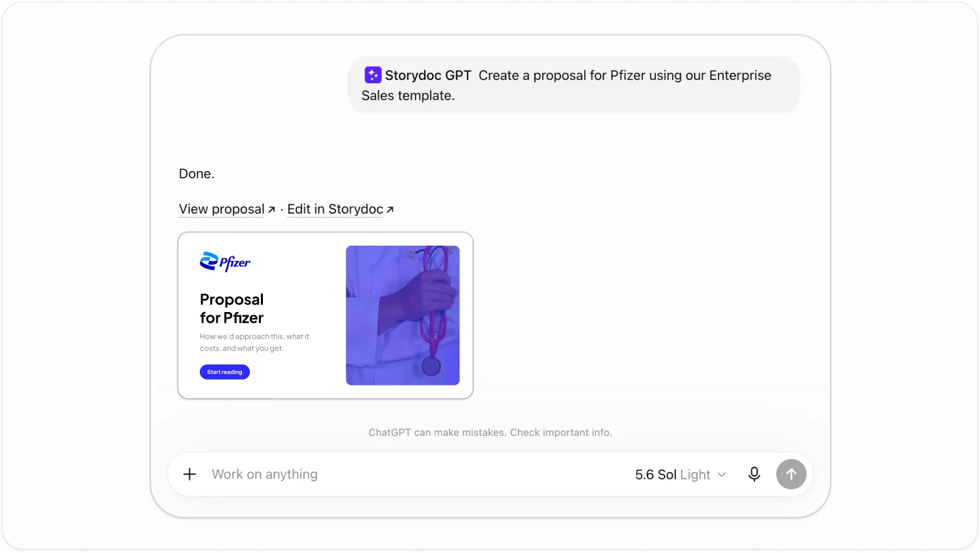This screenshot has width=980, height=554.
Task: Click the Storydoc GPT sparkle icon
Action: pyautogui.click(x=373, y=75)
